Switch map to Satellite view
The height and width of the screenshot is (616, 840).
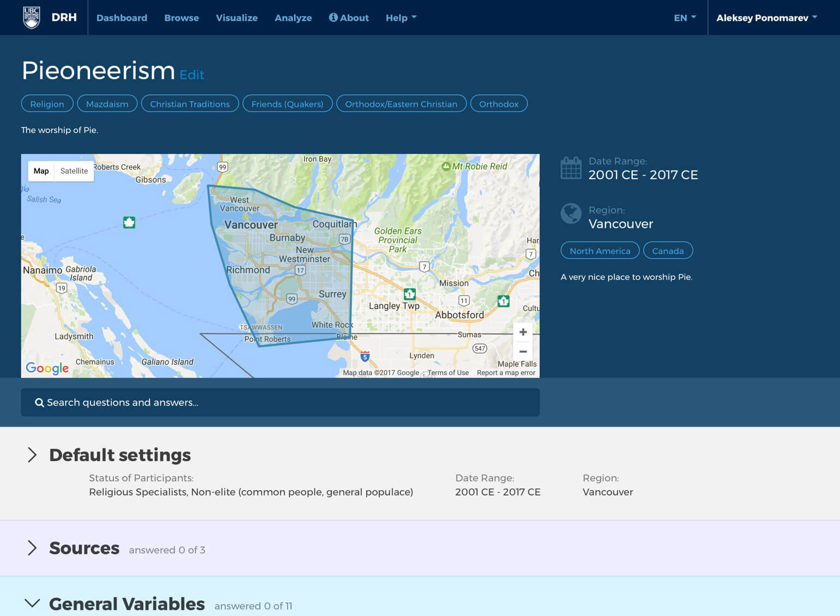tap(74, 171)
